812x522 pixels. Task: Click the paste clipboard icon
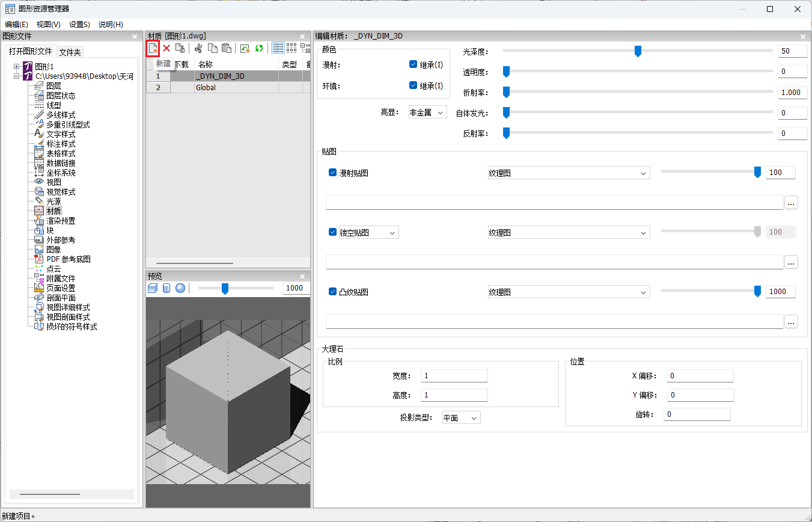click(x=226, y=48)
